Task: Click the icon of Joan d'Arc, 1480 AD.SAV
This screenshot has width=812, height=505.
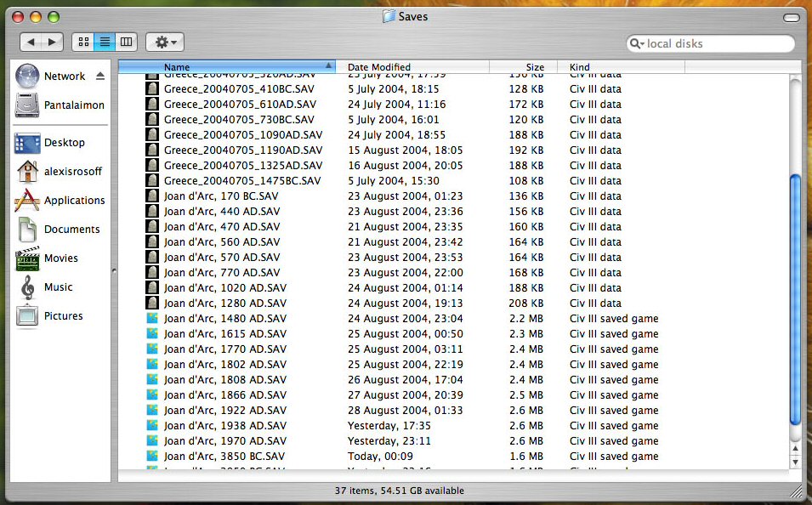Action: [151, 318]
